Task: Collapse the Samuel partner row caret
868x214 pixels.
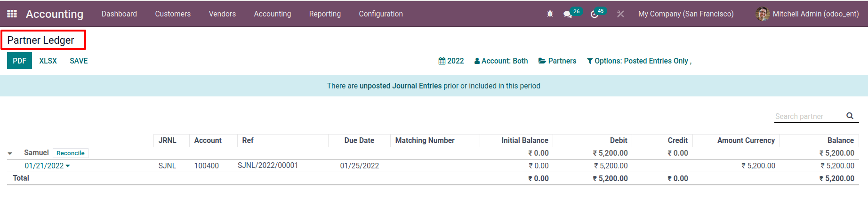Action: pos(10,153)
